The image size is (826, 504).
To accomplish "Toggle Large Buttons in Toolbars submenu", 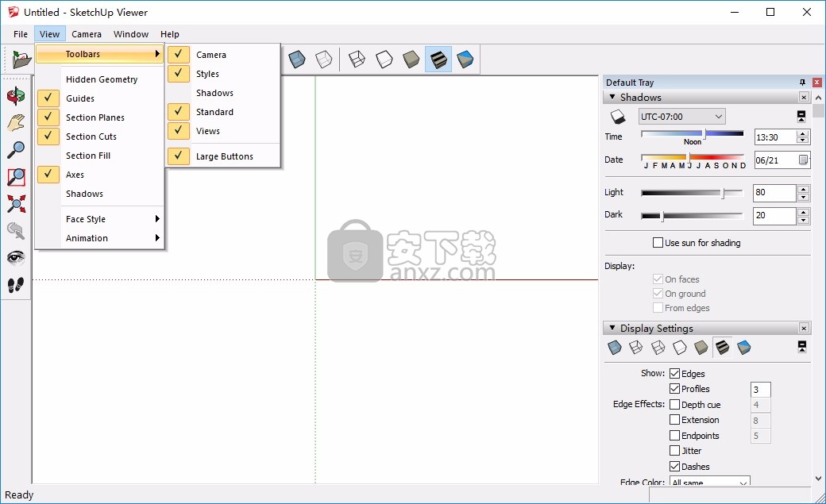I will point(223,156).
